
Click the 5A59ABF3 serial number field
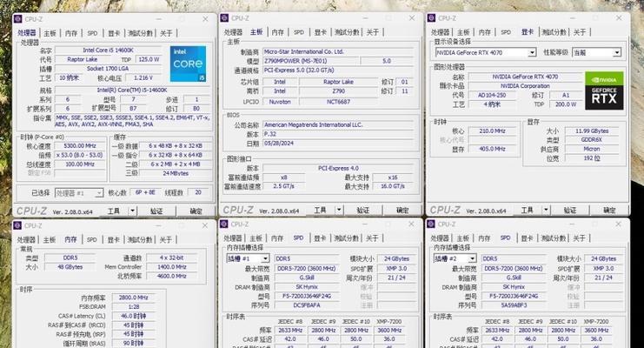point(514,305)
